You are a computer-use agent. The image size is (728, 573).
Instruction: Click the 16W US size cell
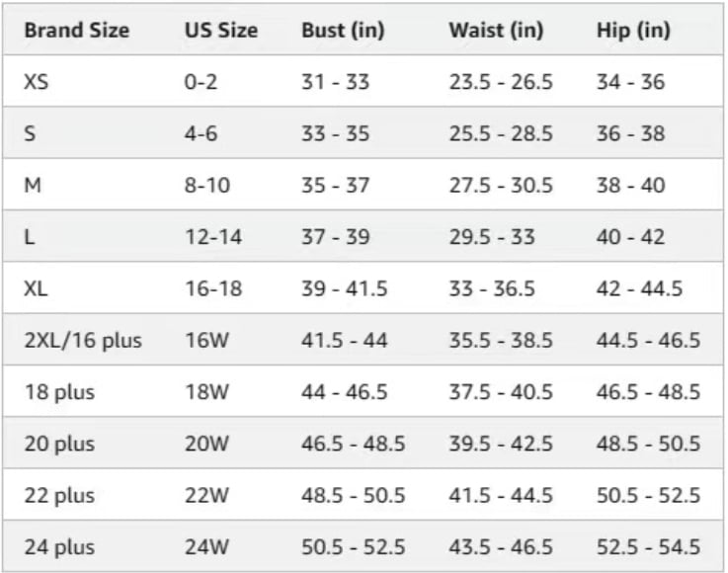coord(206,341)
